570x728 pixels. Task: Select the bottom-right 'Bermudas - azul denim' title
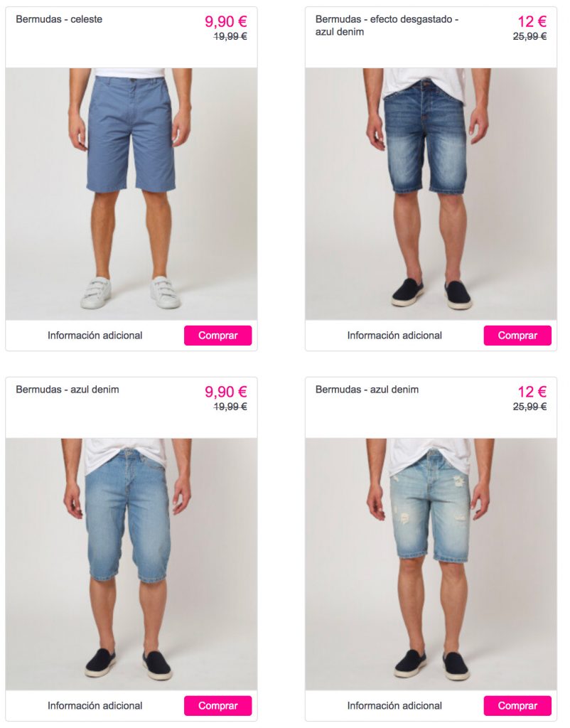click(x=367, y=390)
